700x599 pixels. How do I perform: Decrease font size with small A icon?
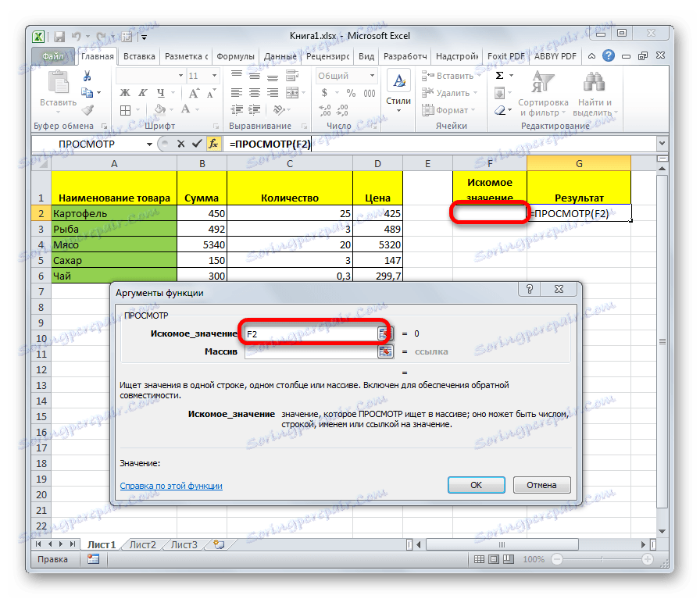click(211, 93)
